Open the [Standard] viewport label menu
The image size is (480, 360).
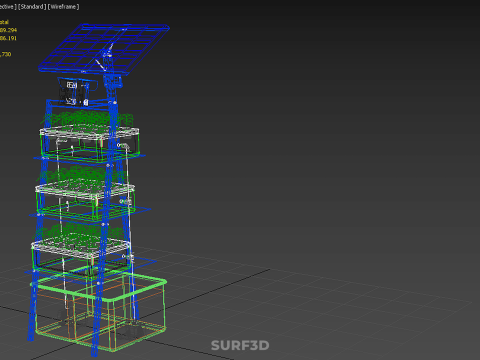click(x=32, y=7)
